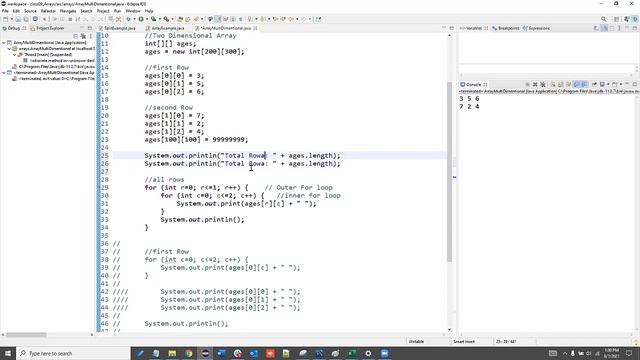Image resolution: width=640 pixels, height=360 pixels.
Task: Close the ArrayMultiDimentional.java editor tab
Action: 255,28
